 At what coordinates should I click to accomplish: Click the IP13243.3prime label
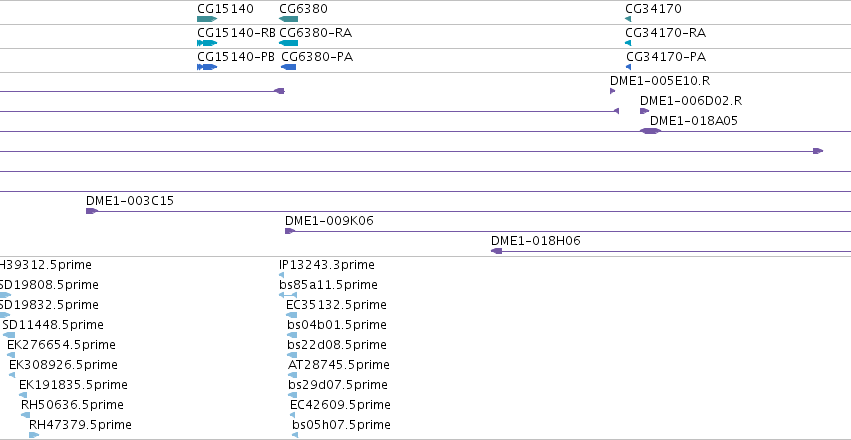click(327, 264)
